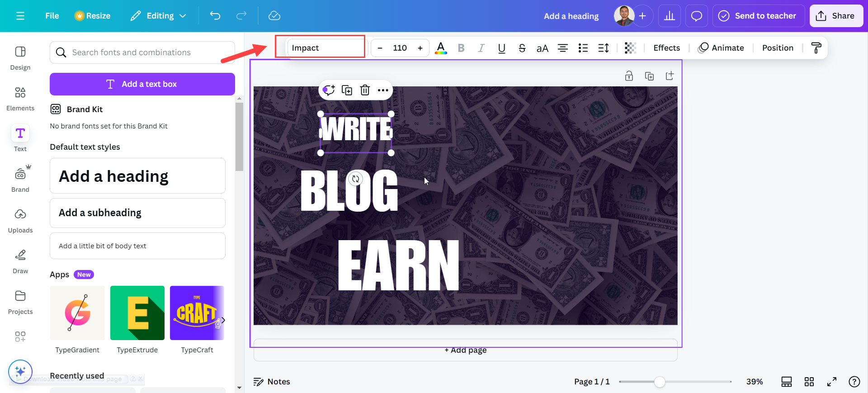Open the transparency checkerboard icon
Viewport: 868px width, 393px height.
click(x=630, y=48)
